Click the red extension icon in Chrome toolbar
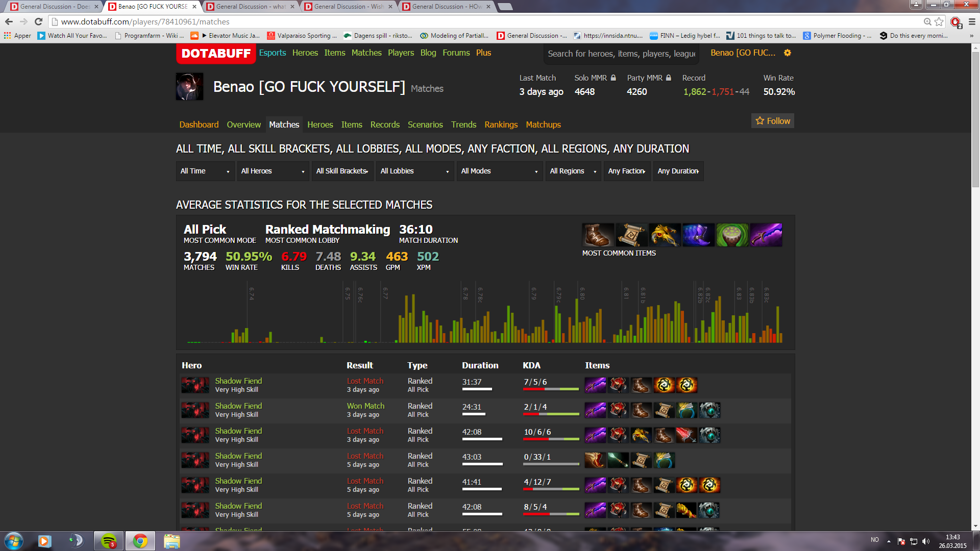 [955, 22]
